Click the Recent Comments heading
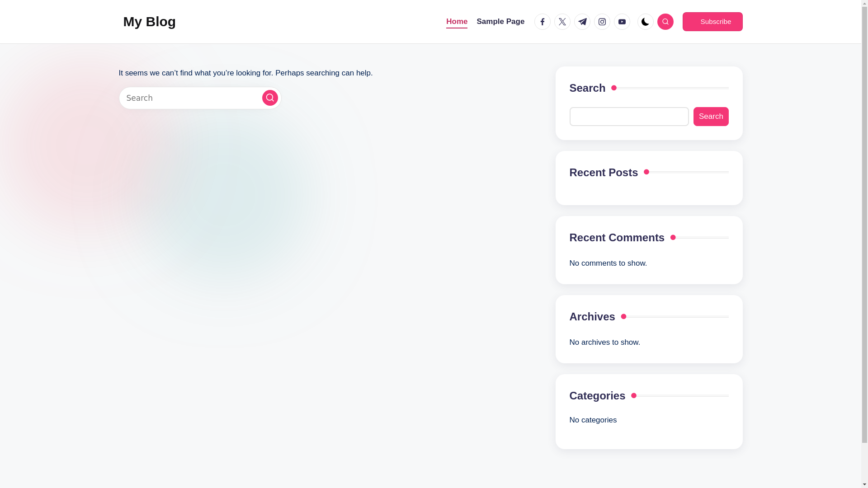 pyautogui.click(x=617, y=237)
